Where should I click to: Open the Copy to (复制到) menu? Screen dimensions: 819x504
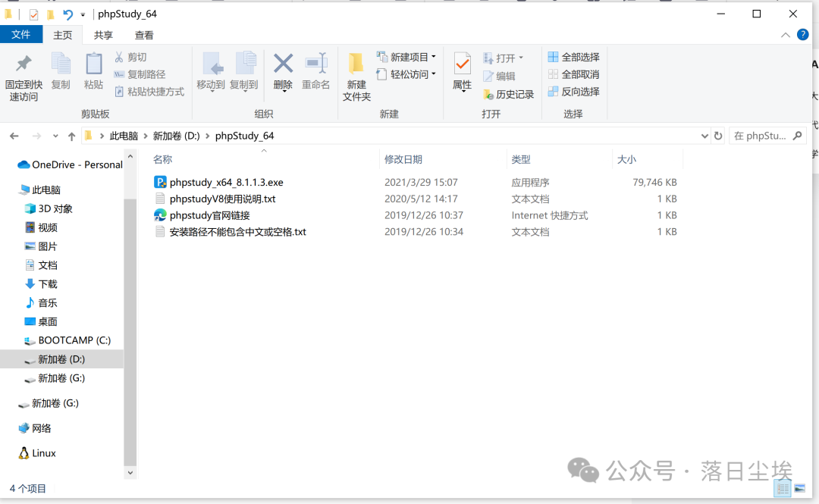tap(244, 72)
